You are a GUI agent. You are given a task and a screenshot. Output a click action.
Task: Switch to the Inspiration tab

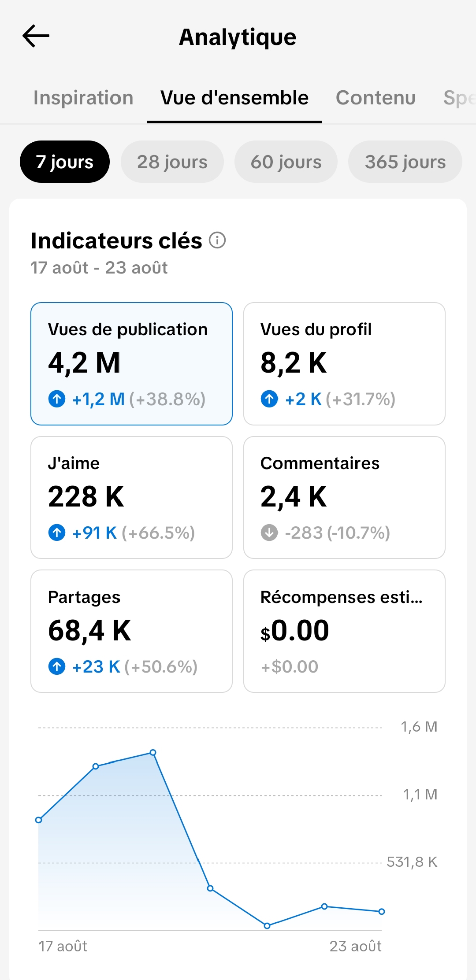tap(83, 98)
